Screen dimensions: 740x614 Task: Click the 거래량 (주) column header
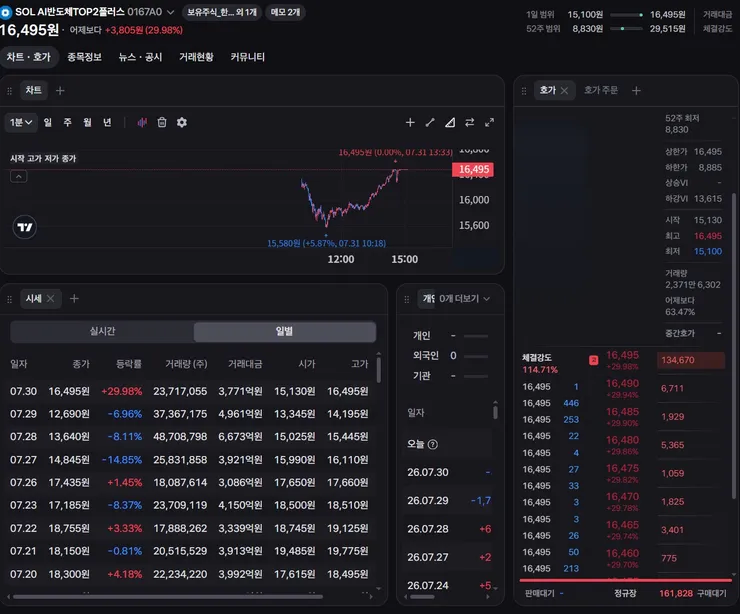[186, 364]
